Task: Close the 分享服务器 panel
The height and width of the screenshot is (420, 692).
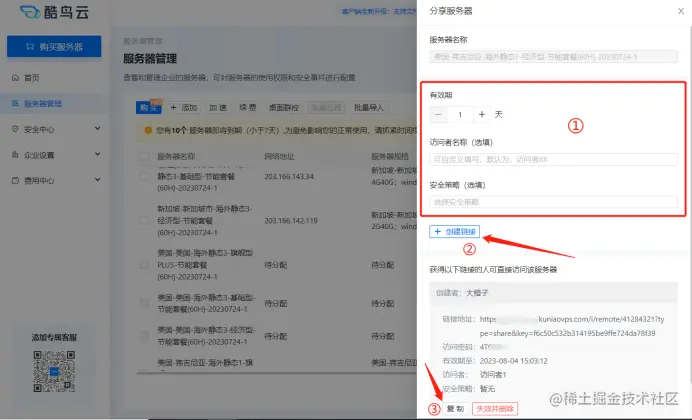Action: 681,11
